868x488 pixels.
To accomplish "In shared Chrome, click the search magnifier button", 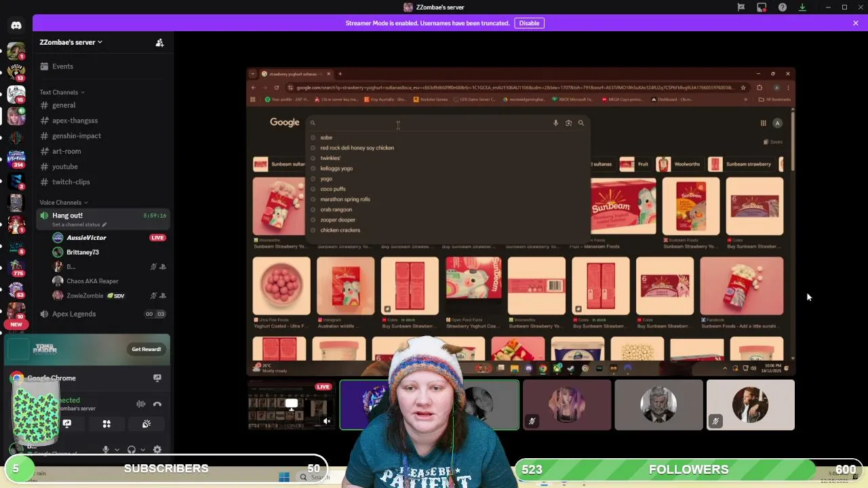I will click(x=581, y=123).
